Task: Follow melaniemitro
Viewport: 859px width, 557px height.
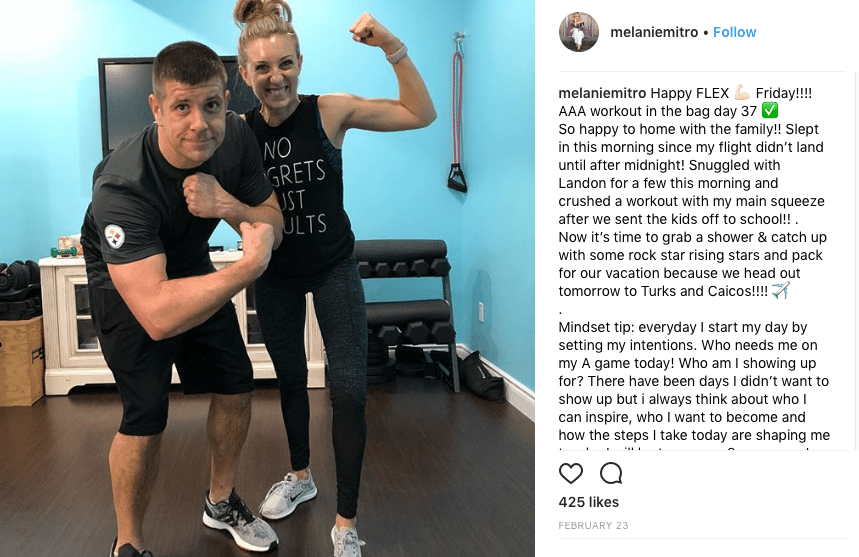Action: 734,32
